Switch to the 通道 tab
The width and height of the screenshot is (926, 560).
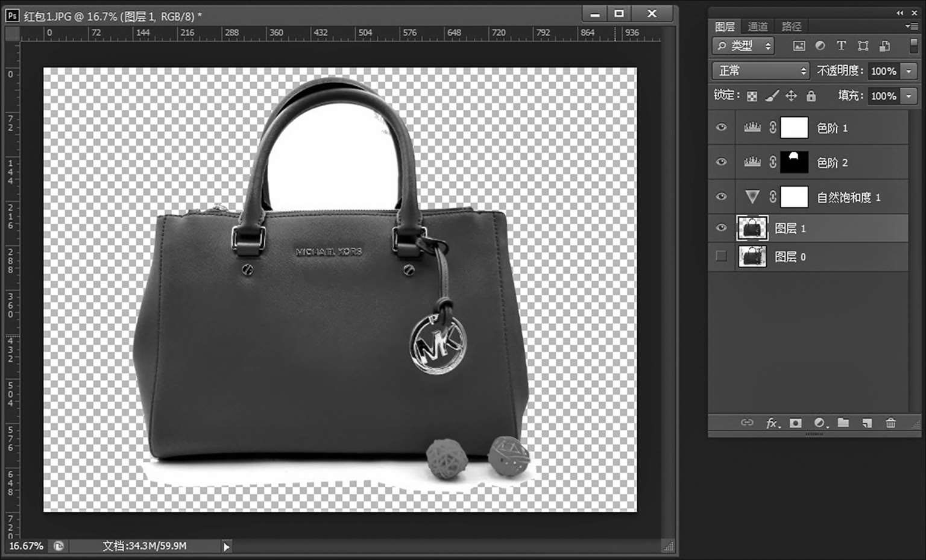coord(758,27)
